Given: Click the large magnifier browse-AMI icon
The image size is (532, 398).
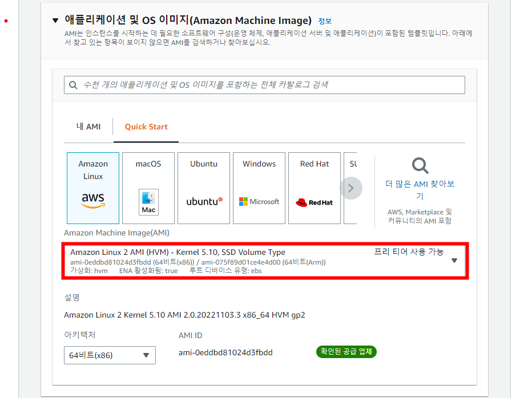Looking at the screenshot, I should 420,166.
